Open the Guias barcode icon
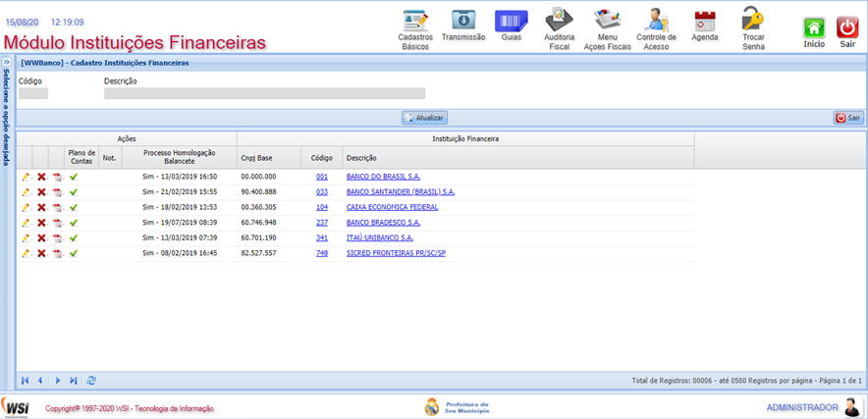Screen dimensions: 868x419 click(x=511, y=21)
